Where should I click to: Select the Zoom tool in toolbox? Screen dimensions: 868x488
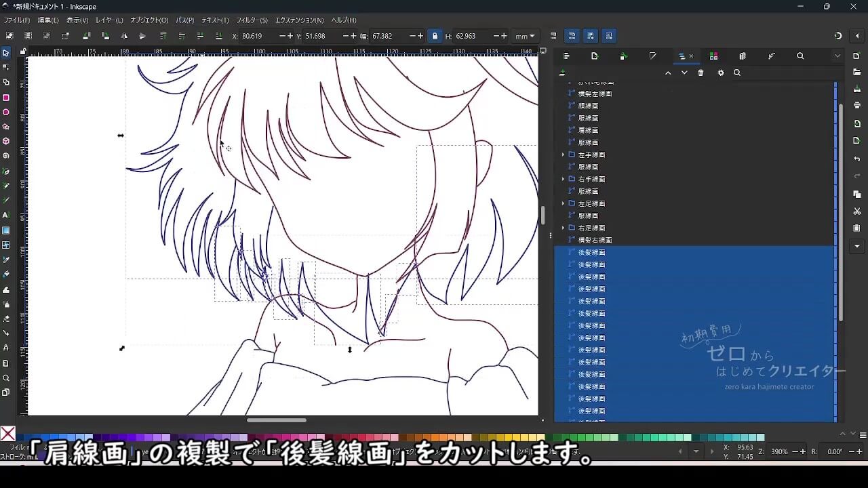6,378
